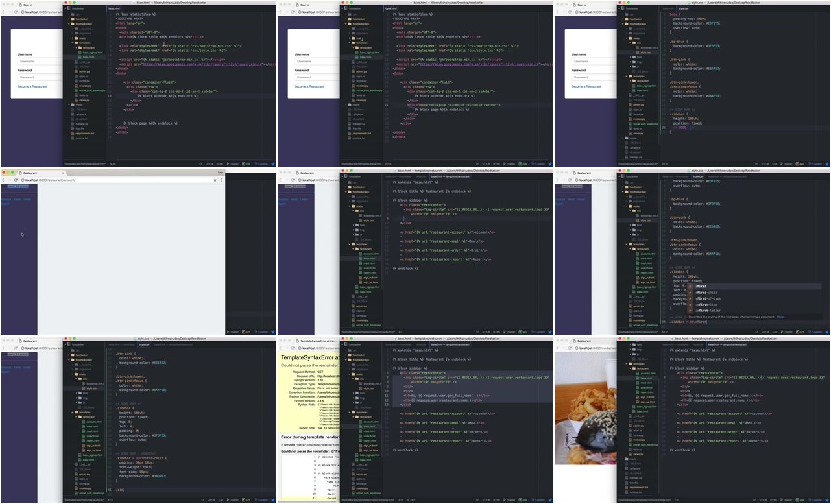This screenshot has width=831, height=504.
Task: Open 'Become a Restaurant' link beside TODO-comment editor
Action: coord(586,86)
